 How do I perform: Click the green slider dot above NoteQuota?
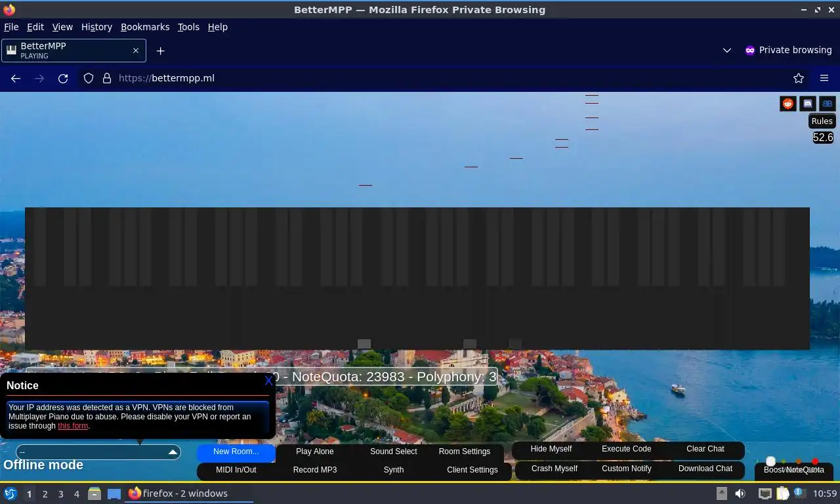pos(784,461)
